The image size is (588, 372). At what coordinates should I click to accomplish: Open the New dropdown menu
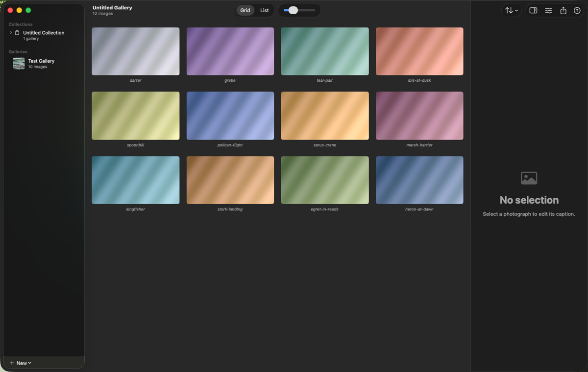tap(21, 363)
